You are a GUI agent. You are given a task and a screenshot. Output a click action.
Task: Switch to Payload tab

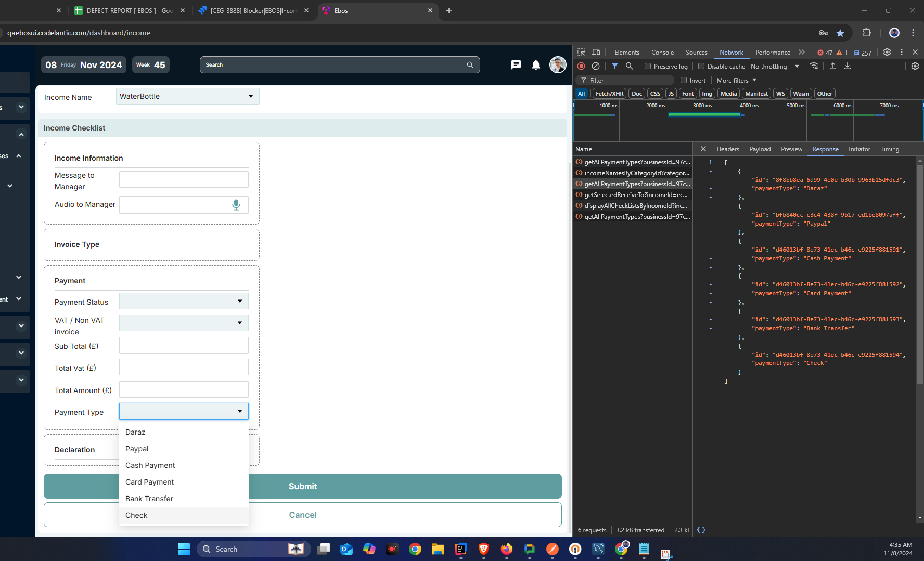tap(760, 149)
